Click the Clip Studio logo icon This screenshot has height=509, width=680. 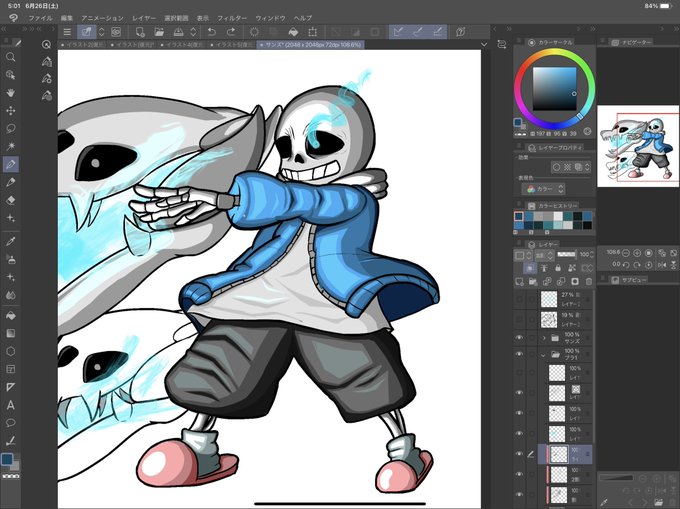point(13,18)
